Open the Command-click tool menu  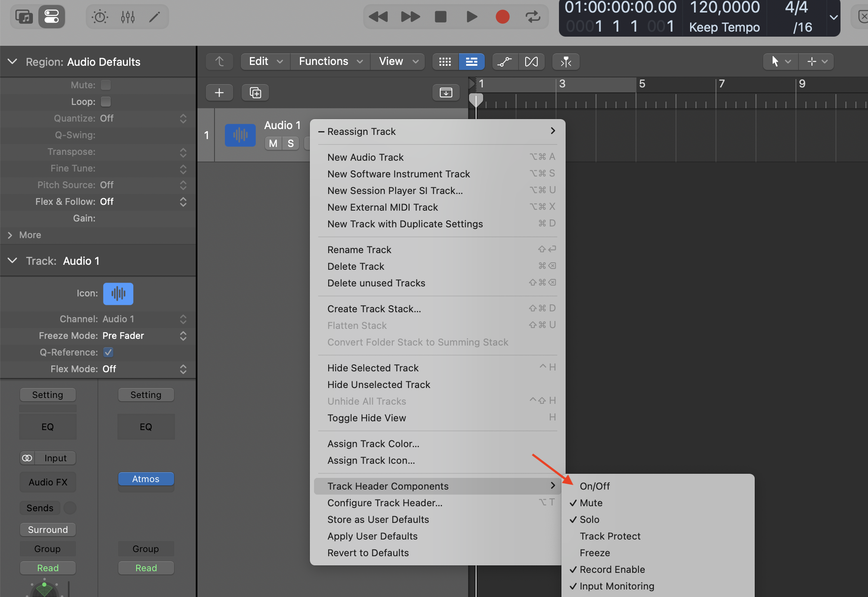[817, 62]
